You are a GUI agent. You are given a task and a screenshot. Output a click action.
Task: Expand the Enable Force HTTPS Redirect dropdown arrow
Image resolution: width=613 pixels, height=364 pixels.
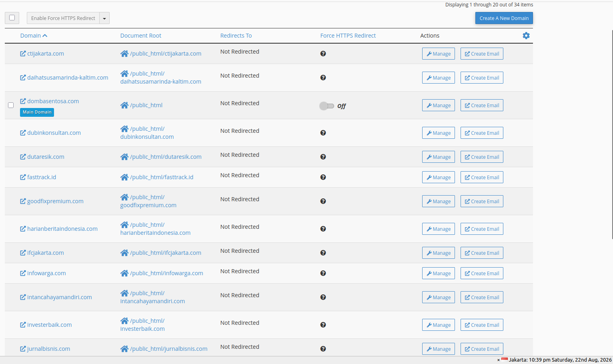(x=104, y=18)
